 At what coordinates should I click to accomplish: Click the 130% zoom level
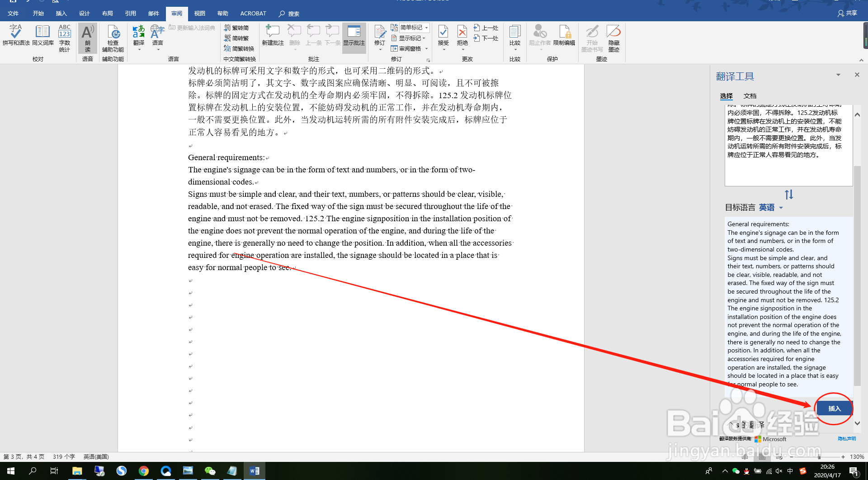point(857,457)
